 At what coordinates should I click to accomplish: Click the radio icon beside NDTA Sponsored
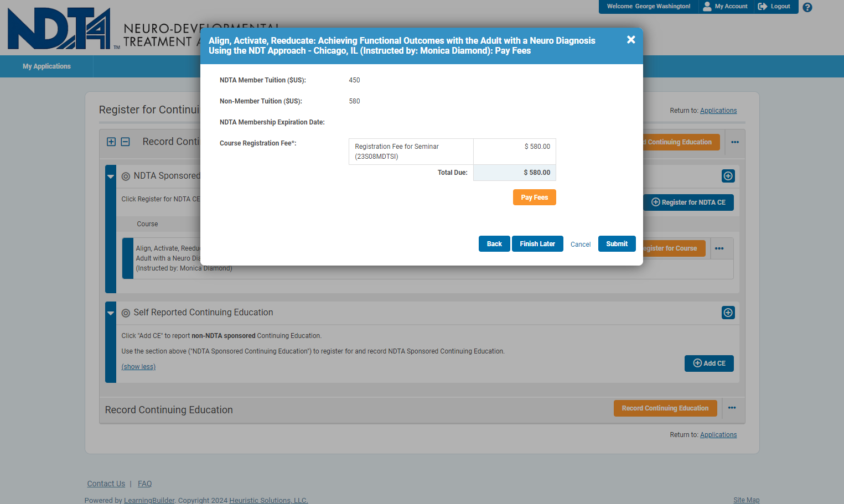[x=126, y=176]
